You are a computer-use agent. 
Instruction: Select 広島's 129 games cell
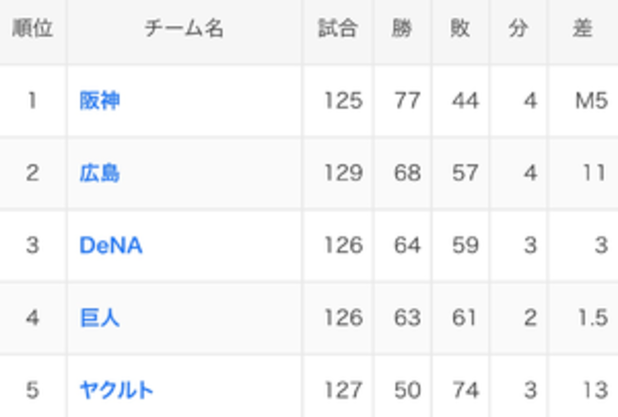338,173
